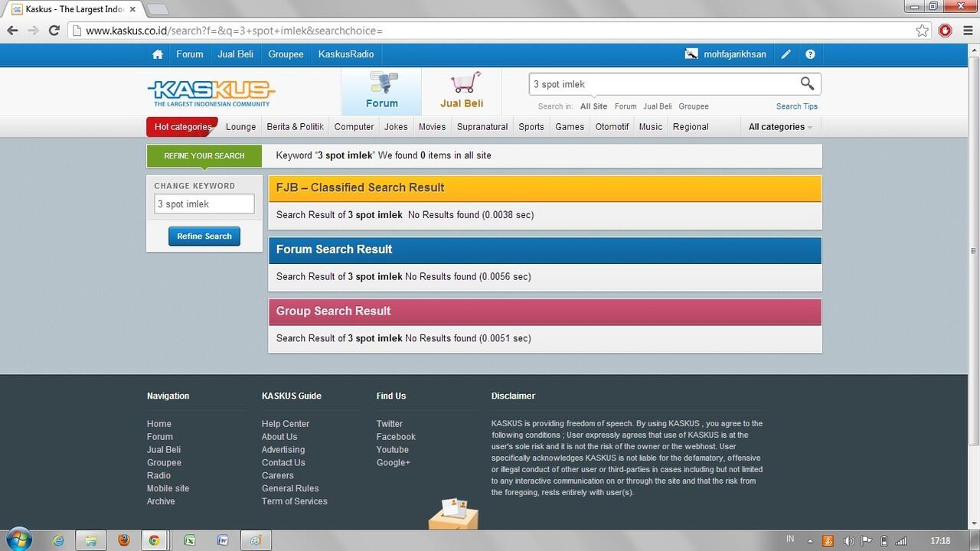Screen dimensions: 980x551
Task: Go forward with browser forward arrow
Action: pos(33,31)
